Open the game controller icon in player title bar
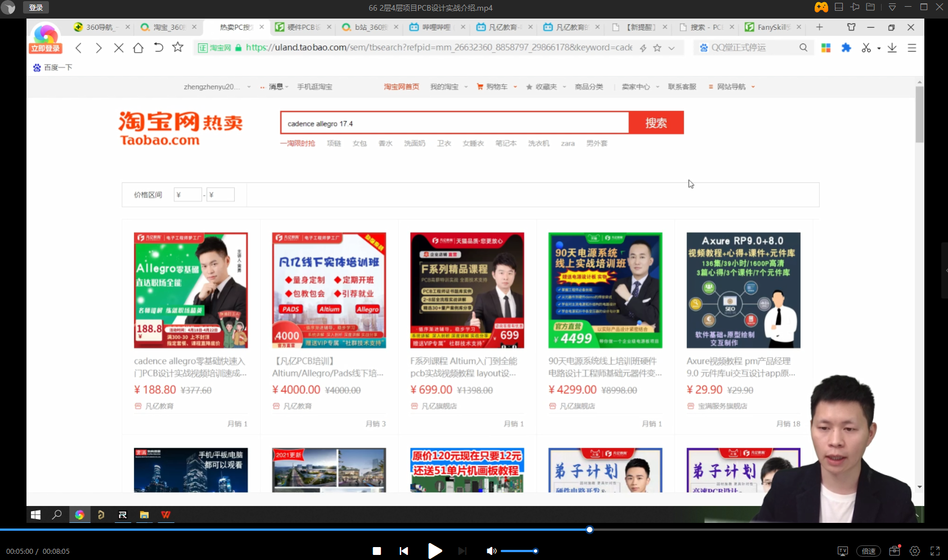This screenshot has width=948, height=560. coord(821,7)
